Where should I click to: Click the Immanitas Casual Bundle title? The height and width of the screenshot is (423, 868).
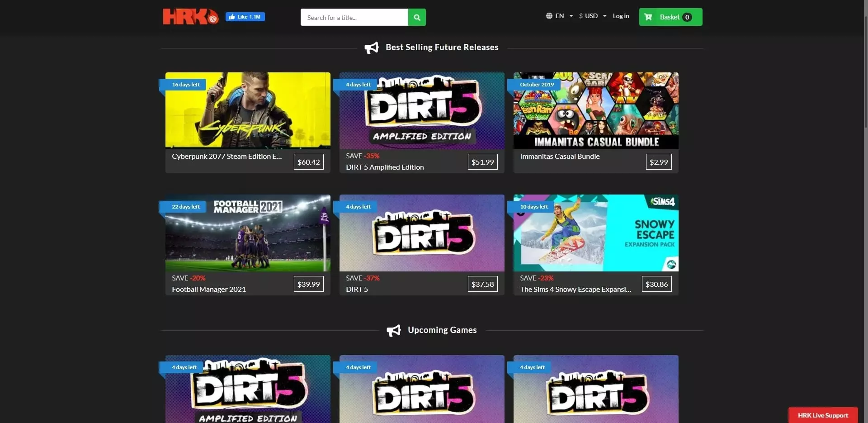[560, 156]
